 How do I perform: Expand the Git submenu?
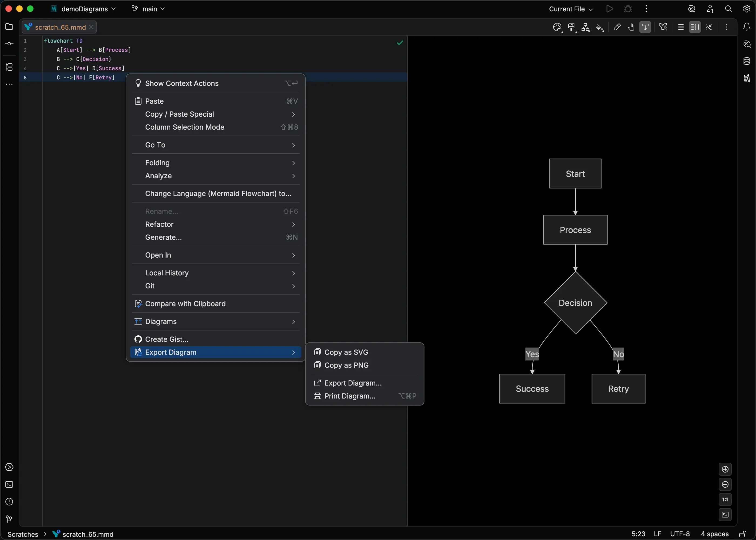coord(216,286)
